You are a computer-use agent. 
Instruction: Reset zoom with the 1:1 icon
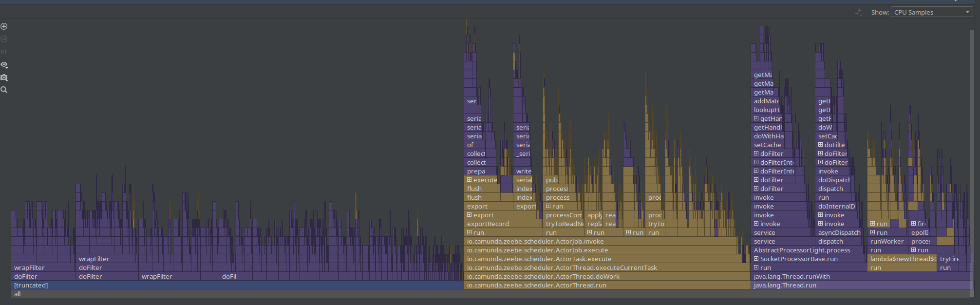click(4, 52)
